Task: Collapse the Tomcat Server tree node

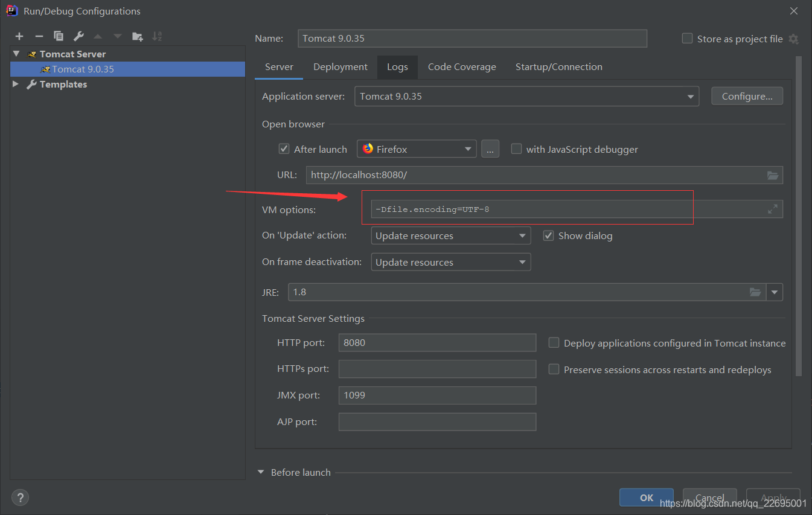Action: coord(16,54)
